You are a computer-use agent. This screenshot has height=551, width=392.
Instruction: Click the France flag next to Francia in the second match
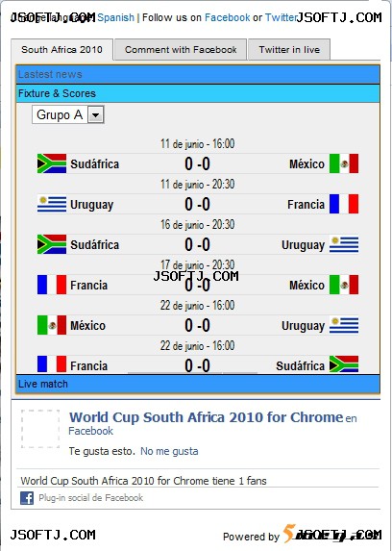pos(344,204)
